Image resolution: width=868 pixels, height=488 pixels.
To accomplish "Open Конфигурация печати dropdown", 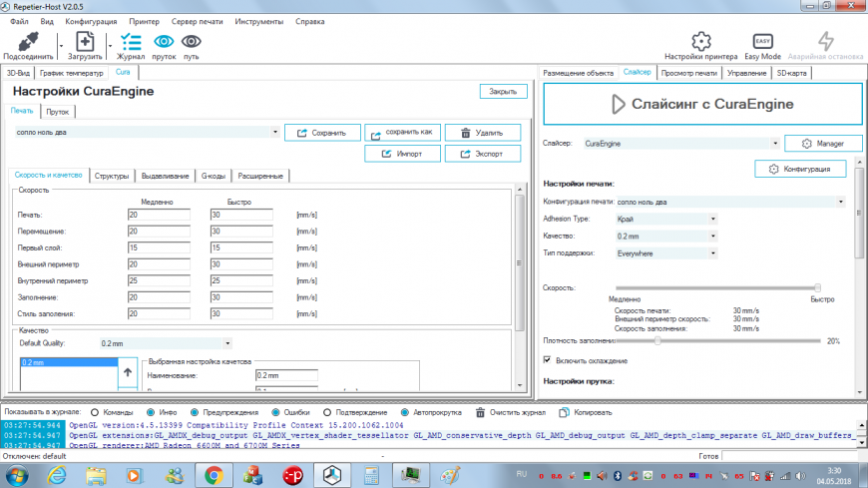I will click(x=841, y=203).
